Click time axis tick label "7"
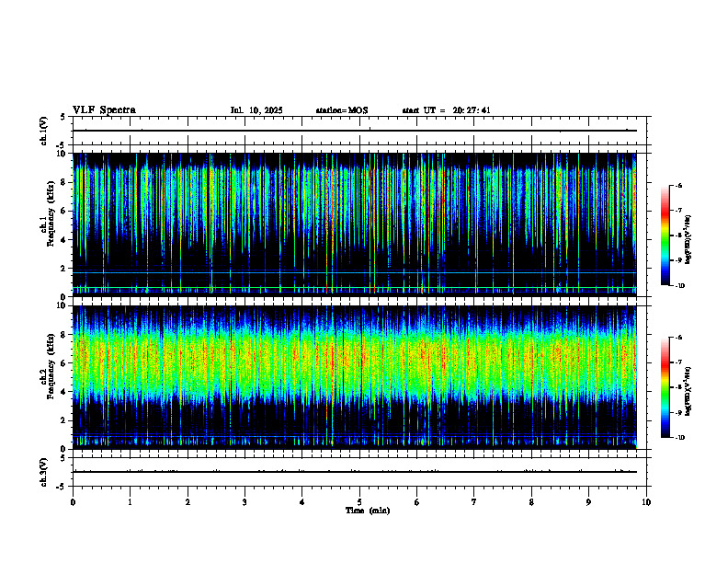Viewport: 728px width, 563px height. [x=474, y=502]
